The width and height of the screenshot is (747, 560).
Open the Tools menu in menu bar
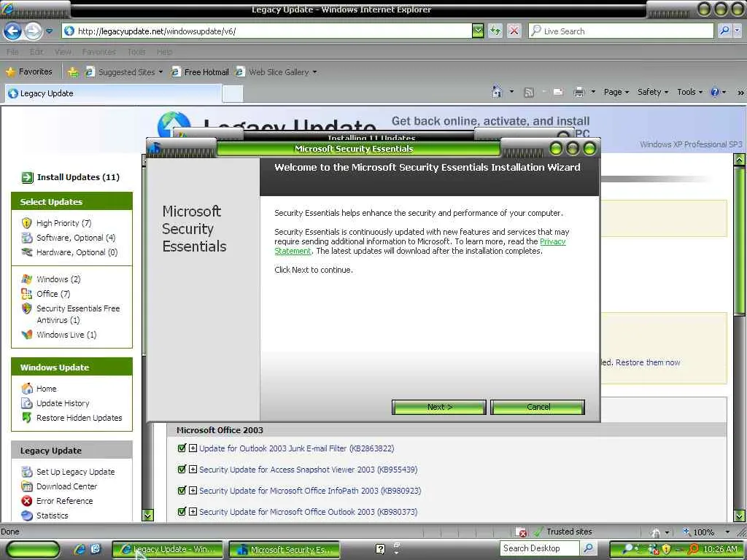tap(136, 52)
